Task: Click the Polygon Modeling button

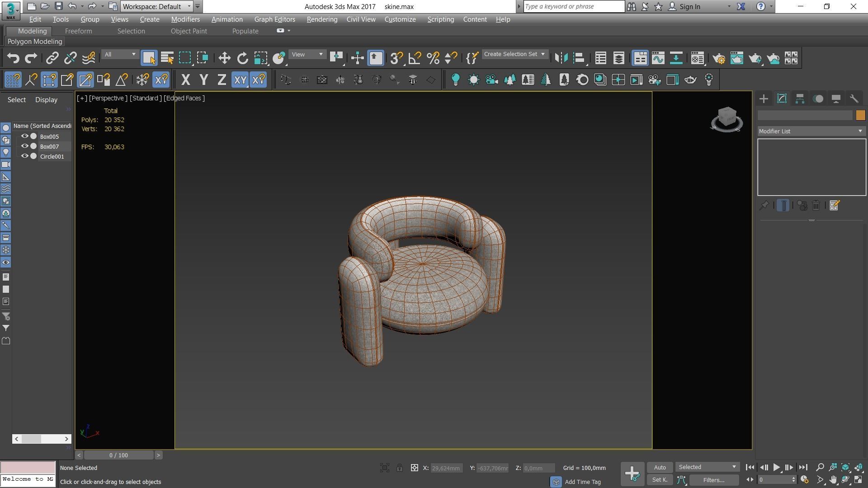Action: click(35, 42)
